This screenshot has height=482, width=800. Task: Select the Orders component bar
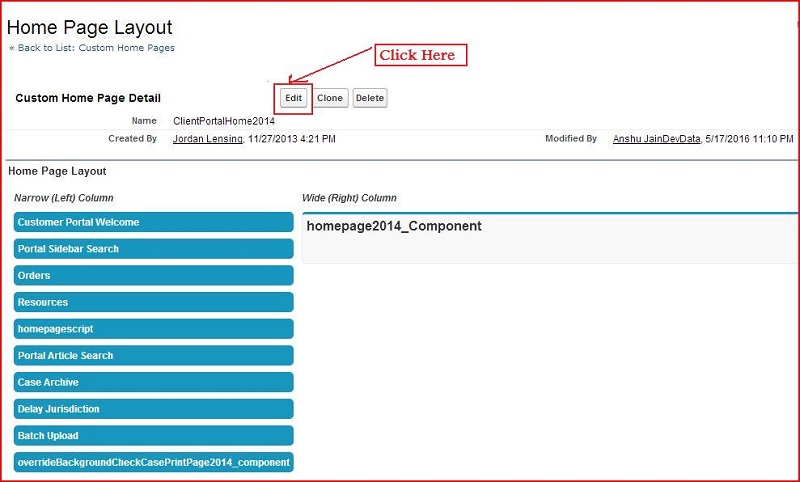tap(154, 275)
